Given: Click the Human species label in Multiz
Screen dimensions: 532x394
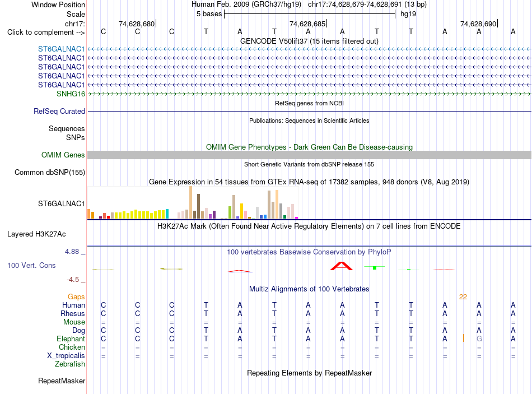Looking at the screenshot, I should coord(73,305).
